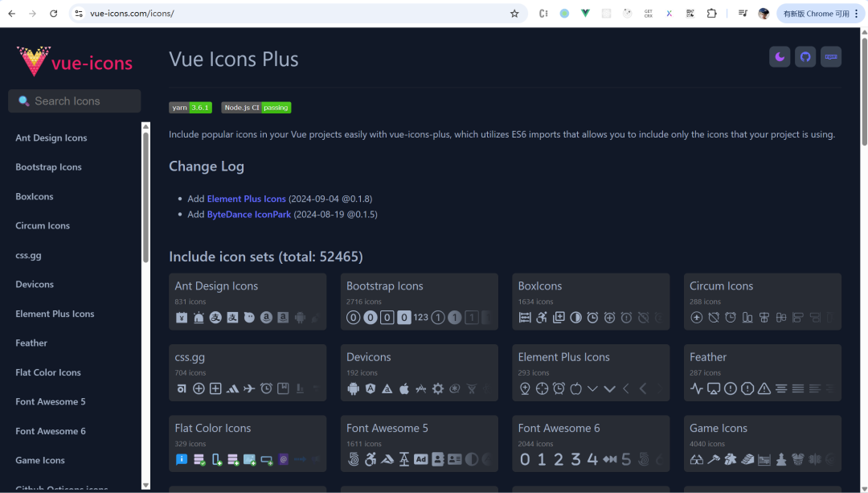Select Font Awesome 5 in the sidebar
This screenshot has width=868, height=493.
point(51,401)
